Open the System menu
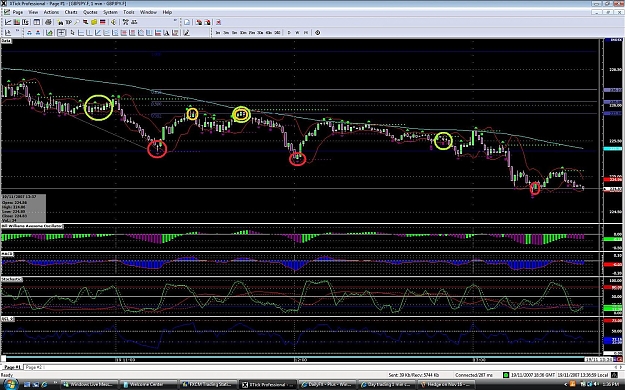The image size is (625, 390). point(110,12)
